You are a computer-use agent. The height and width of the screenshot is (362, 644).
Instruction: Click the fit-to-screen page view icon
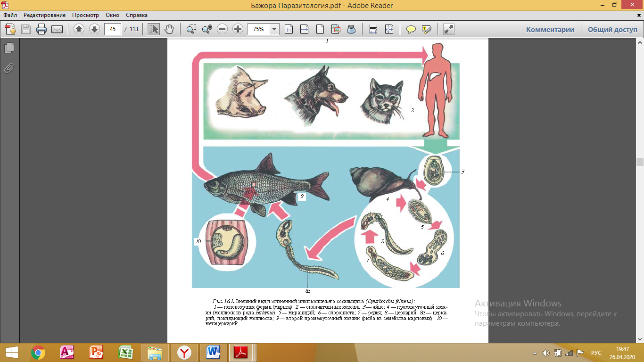(389, 29)
